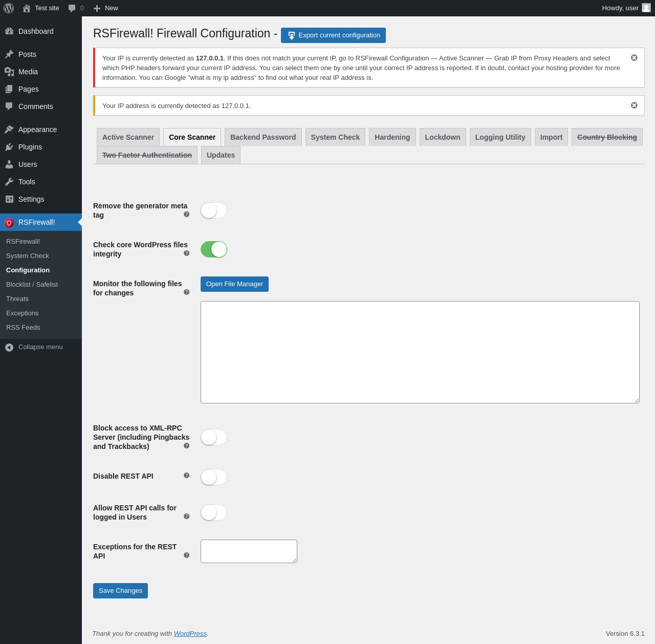Dismiss the red IP warning notice

tap(634, 58)
